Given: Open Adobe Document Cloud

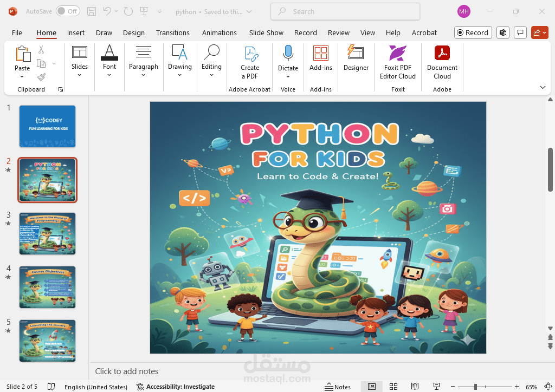Looking at the screenshot, I should (x=442, y=63).
